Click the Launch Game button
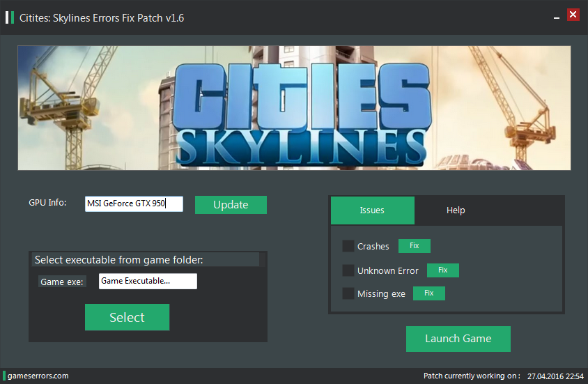This screenshot has height=384, width=588. (458, 339)
